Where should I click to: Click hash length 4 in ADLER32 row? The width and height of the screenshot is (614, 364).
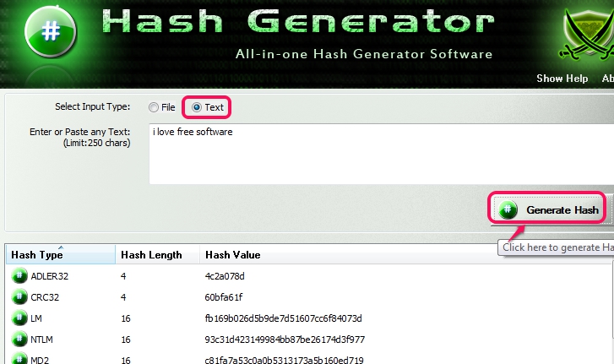pos(123,276)
